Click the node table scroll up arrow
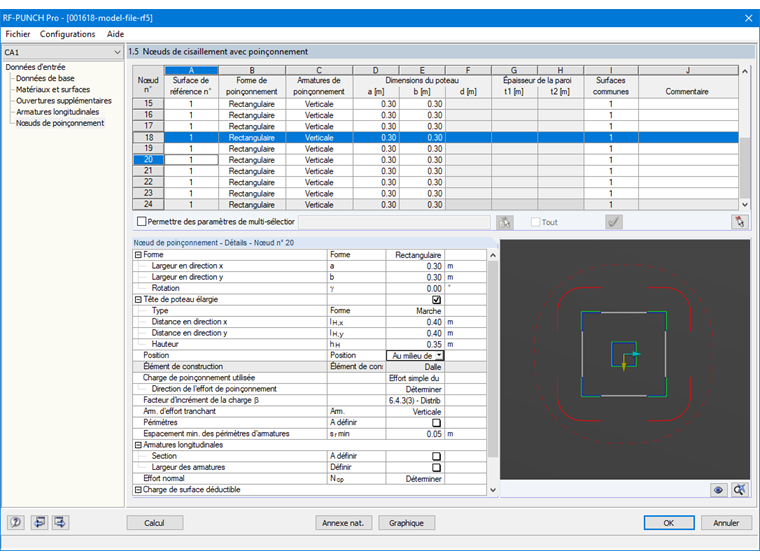Image resolution: width=760 pixels, height=560 pixels. [x=745, y=71]
